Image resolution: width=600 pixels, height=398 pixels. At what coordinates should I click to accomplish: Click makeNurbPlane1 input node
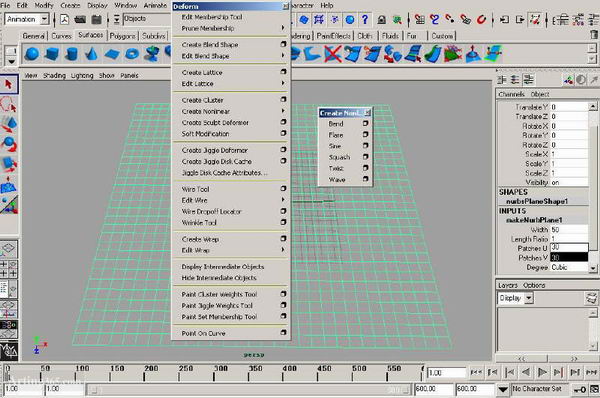click(534, 220)
